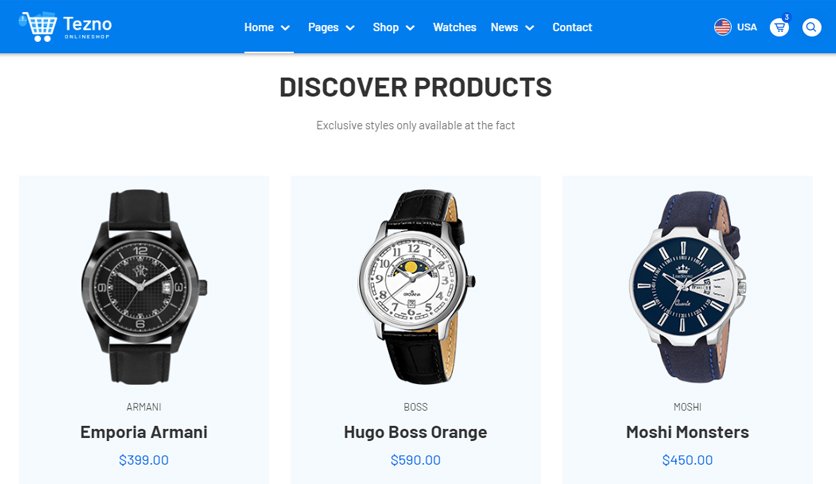
Task: Open the Hugo Boss Orange product link
Action: [x=415, y=432]
